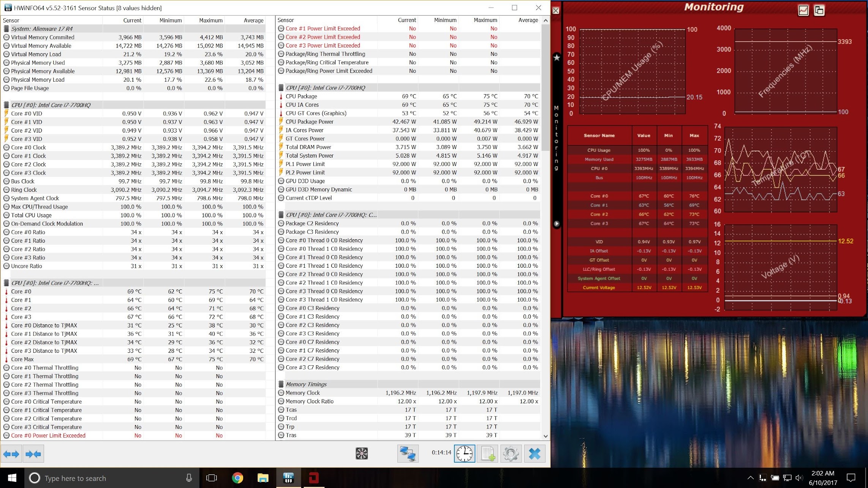Select the PL1 Power Limit row
868x488 pixels.
408,164
